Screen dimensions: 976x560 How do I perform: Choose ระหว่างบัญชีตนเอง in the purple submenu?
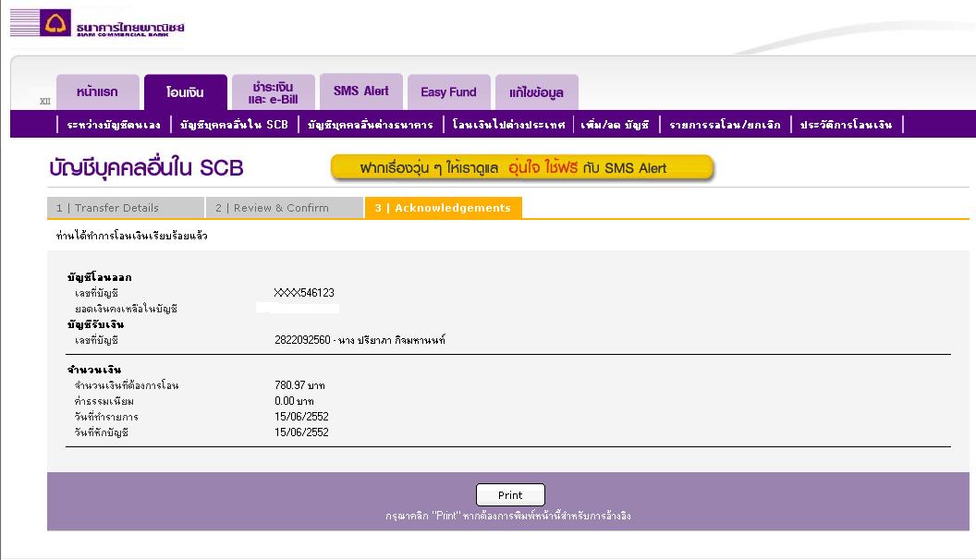tap(114, 125)
